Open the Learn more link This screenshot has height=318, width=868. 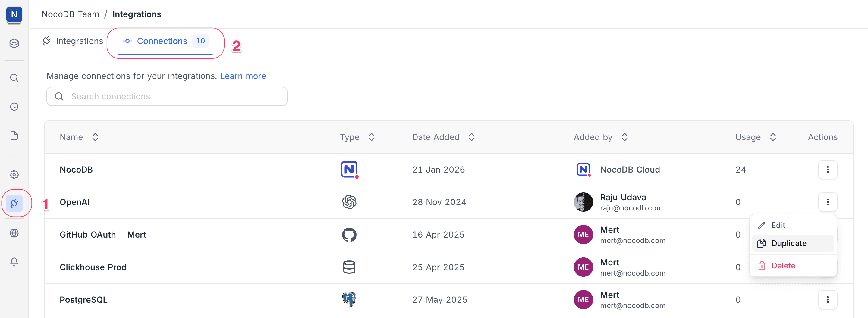pos(243,76)
